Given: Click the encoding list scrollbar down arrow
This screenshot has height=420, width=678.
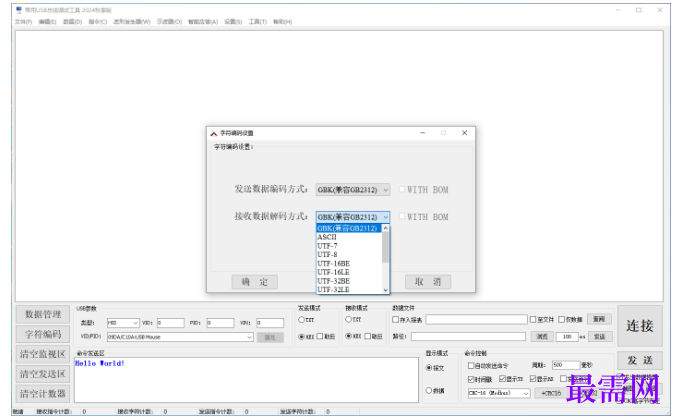Looking at the screenshot, I should 385,290.
